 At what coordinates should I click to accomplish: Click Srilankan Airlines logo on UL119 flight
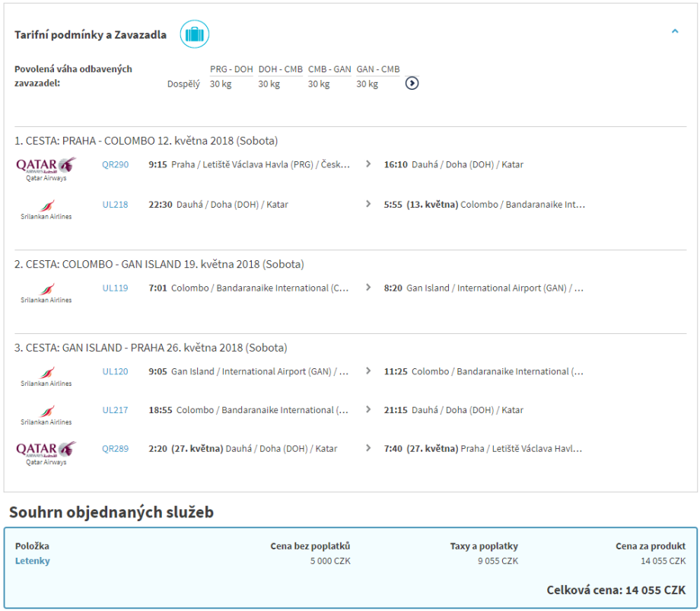click(x=46, y=293)
